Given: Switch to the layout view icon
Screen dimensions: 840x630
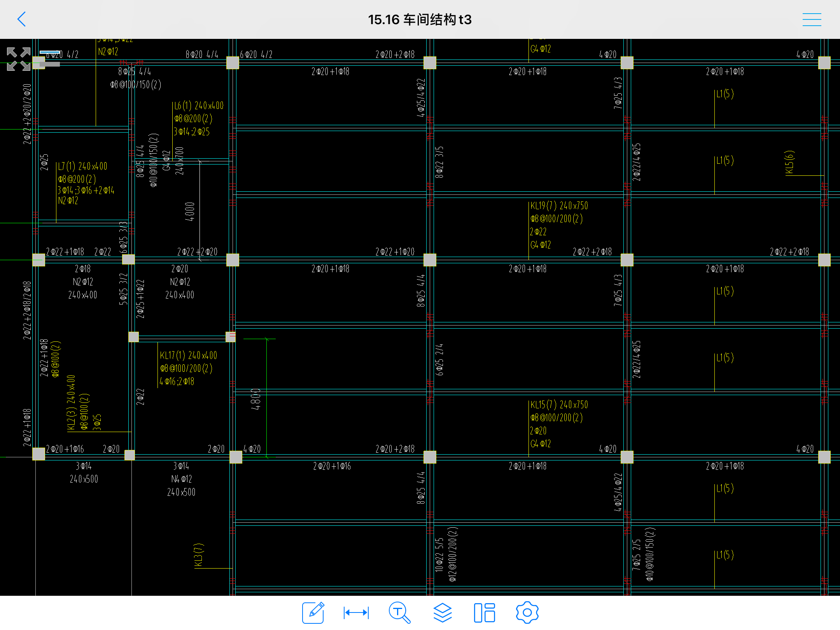Looking at the screenshot, I should point(485,612).
